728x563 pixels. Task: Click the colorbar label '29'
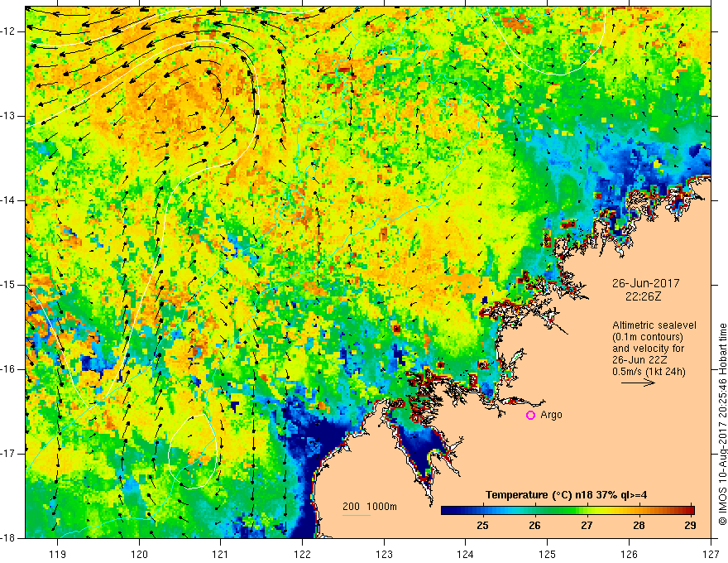tap(690, 525)
